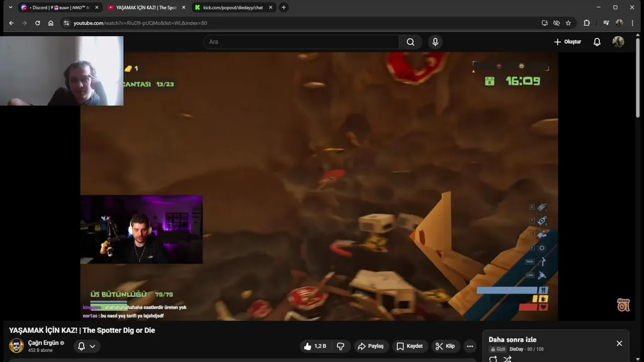The image size is (644, 362).
Task: Bookmark this page with the star
Action: [568, 23]
